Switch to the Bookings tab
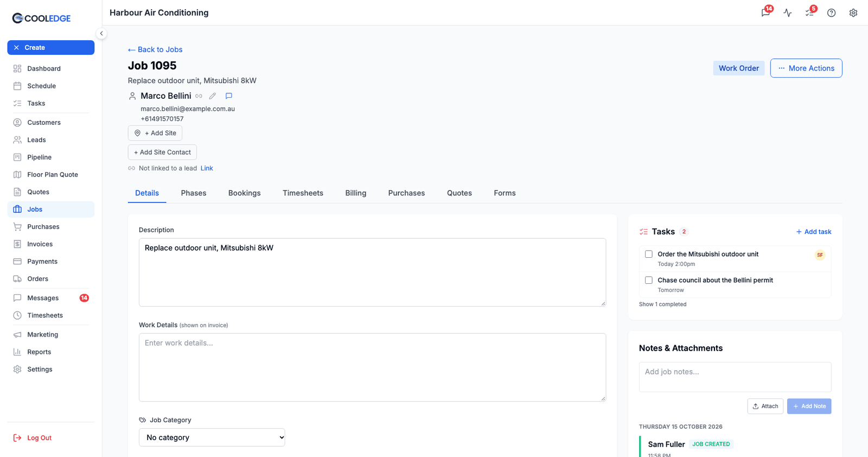The height and width of the screenshot is (457, 868). coord(245,193)
